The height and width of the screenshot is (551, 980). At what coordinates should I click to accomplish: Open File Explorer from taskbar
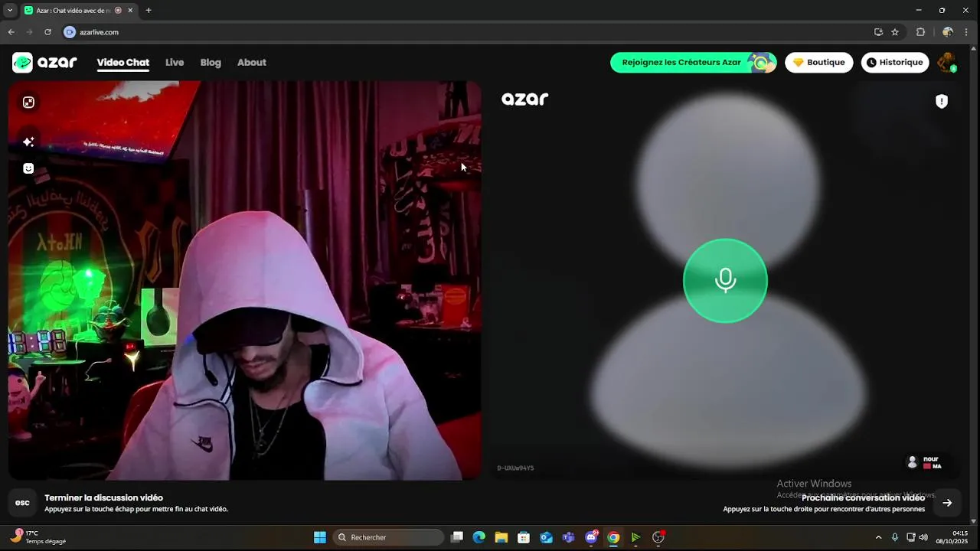501,537
